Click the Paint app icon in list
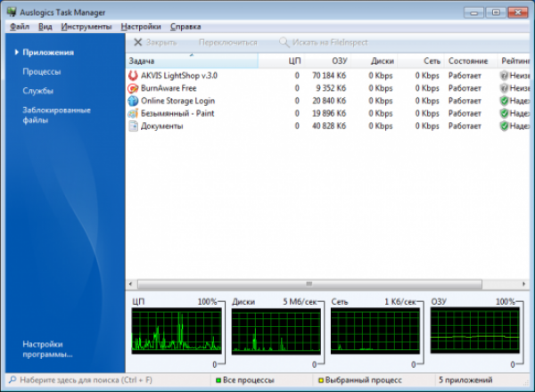This screenshot has width=535, height=392. pyautogui.click(x=133, y=113)
